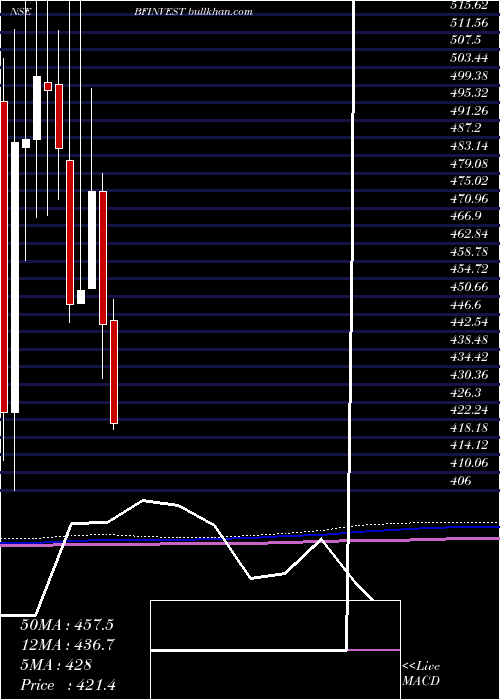Click the 50MA : 457.5 readout

point(67,624)
